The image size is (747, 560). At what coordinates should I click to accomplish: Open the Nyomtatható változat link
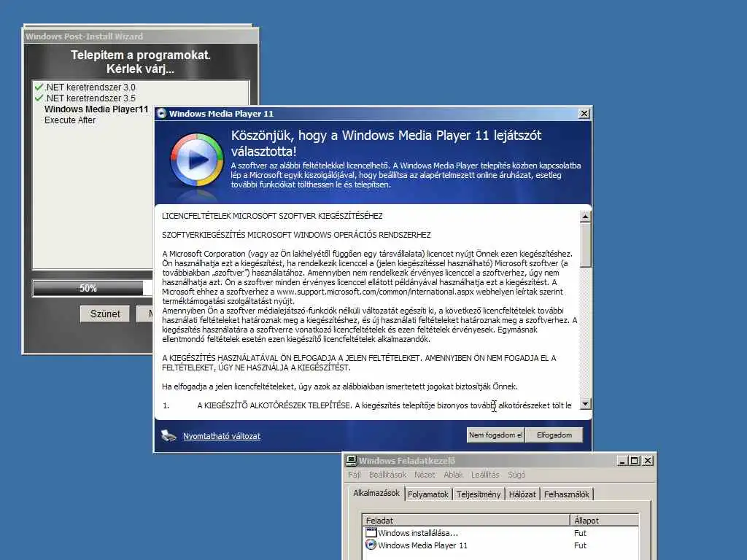tap(222, 436)
